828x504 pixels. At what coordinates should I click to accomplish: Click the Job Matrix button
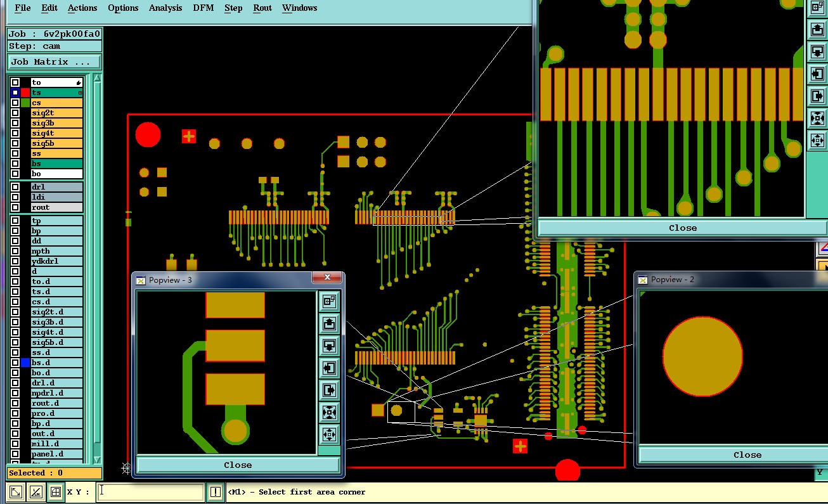54,62
